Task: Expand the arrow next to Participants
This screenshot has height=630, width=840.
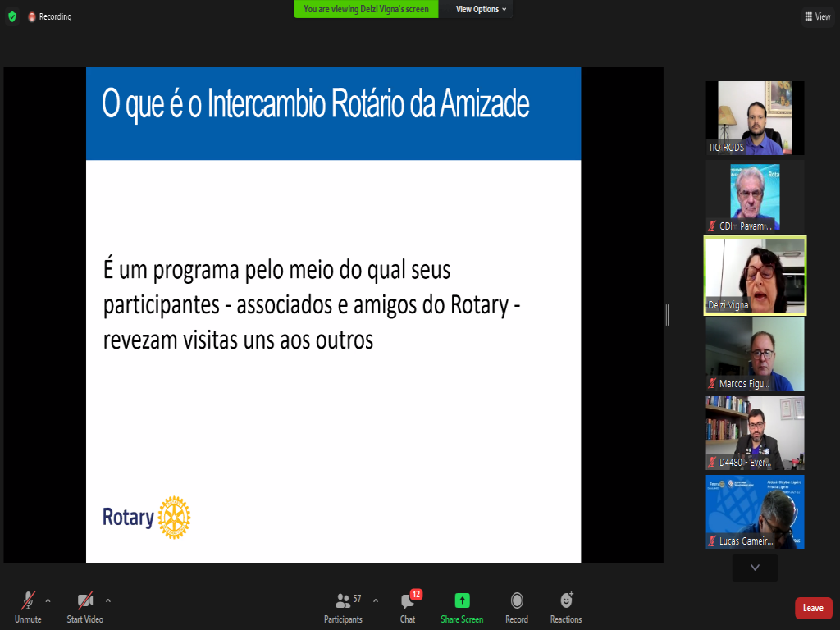Action: pos(376,600)
